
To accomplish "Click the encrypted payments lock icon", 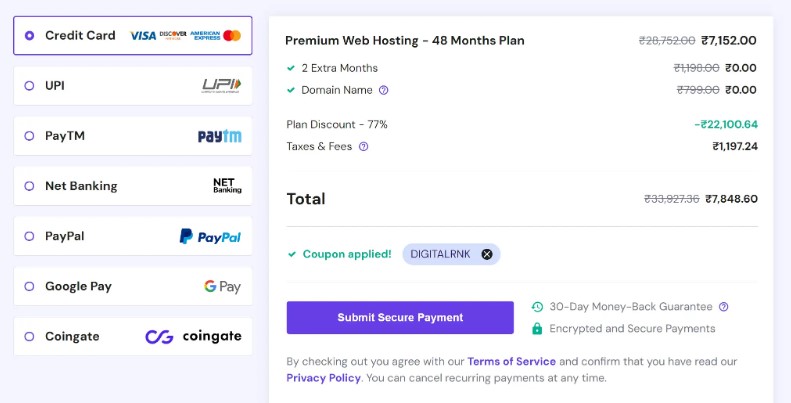I will tap(537, 329).
